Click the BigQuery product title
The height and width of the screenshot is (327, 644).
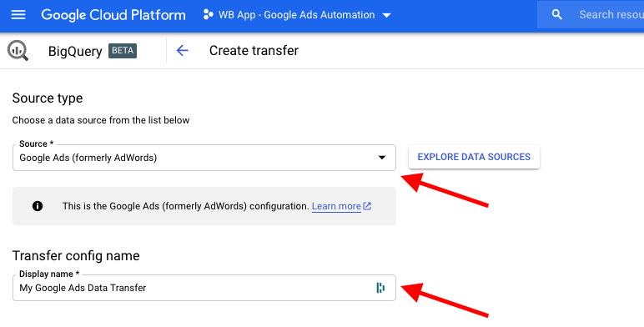(x=75, y=52)
